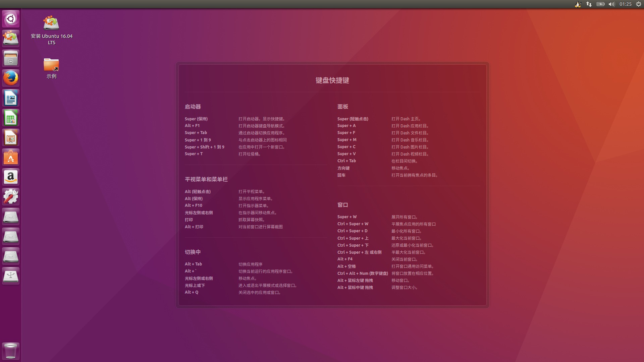Open LibreOffice Calc from launcher
Image resolution: width=644 pixels, height=362 pixels.
[11, 118]
